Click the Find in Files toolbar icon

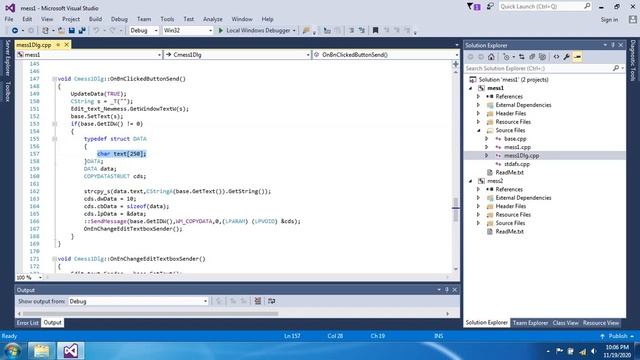[306, 31]
